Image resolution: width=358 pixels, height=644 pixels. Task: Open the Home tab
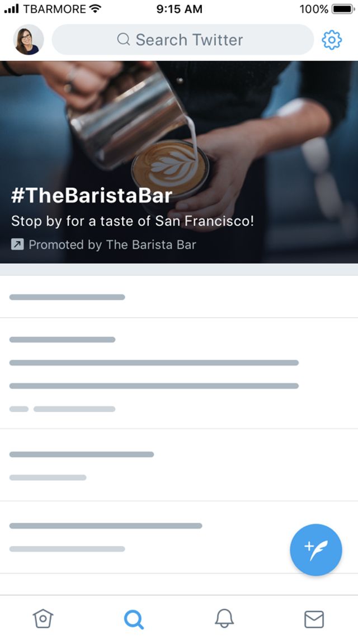point(43,619)
